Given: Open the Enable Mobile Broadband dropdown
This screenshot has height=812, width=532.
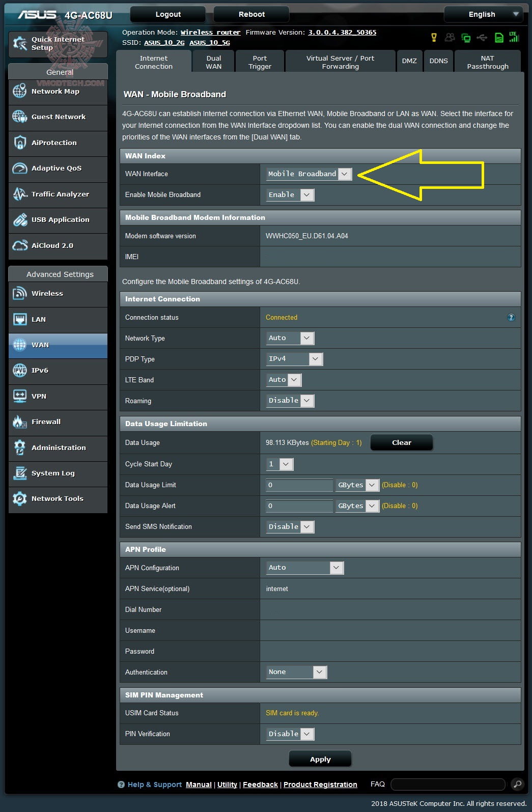Looking at the screenshot, I should click(290, 195).
